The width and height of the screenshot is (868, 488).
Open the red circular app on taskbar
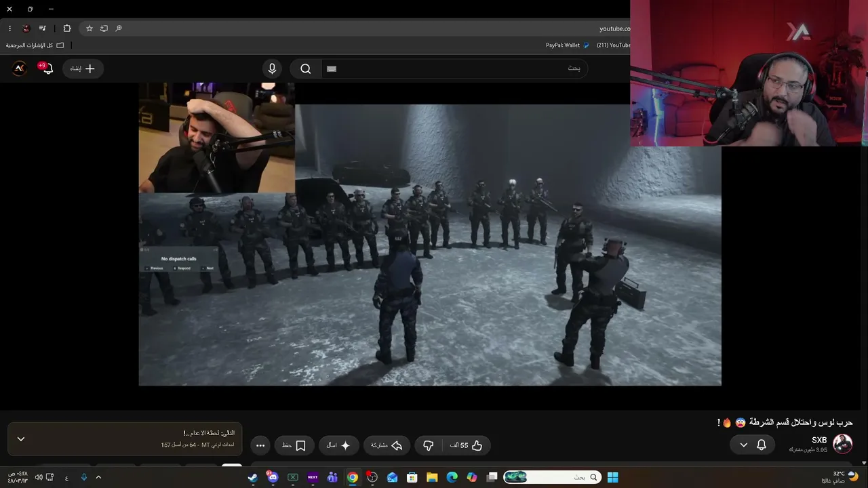point(372,477)
